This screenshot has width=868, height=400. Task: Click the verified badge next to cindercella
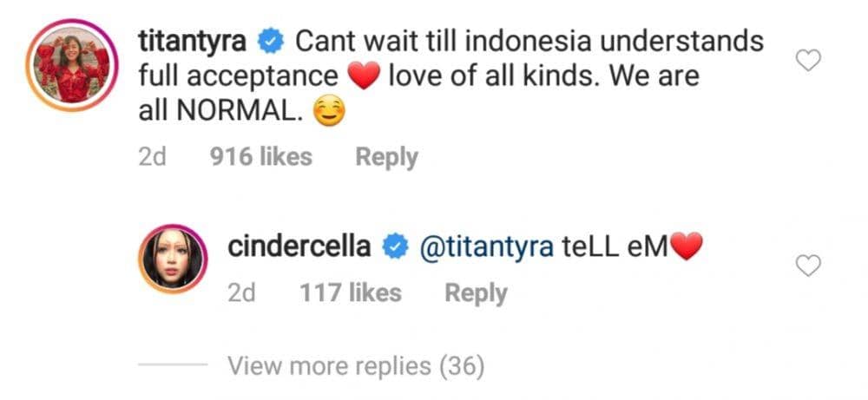[395, 249]
